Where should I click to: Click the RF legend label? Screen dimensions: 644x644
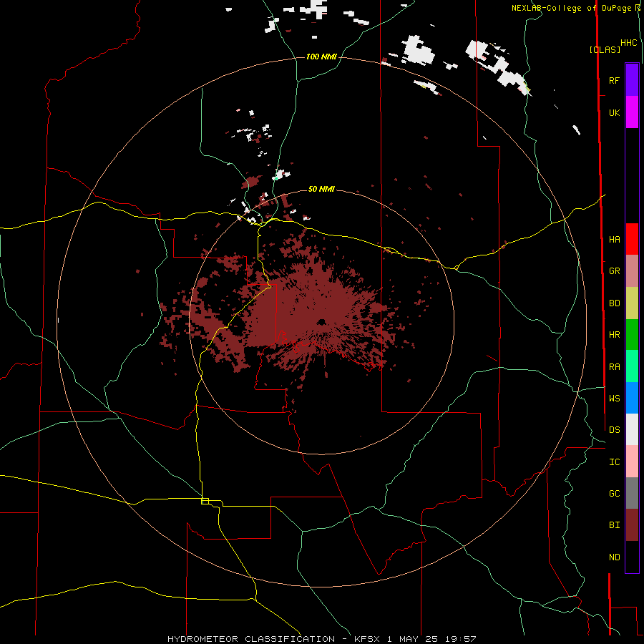pyautogui.click(x=614, y=80)
